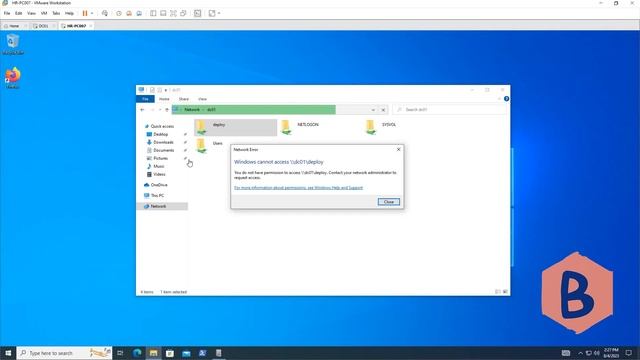Expand the ribbon with the chevron
The image size is (640, 360).
[x=499, y=99]
